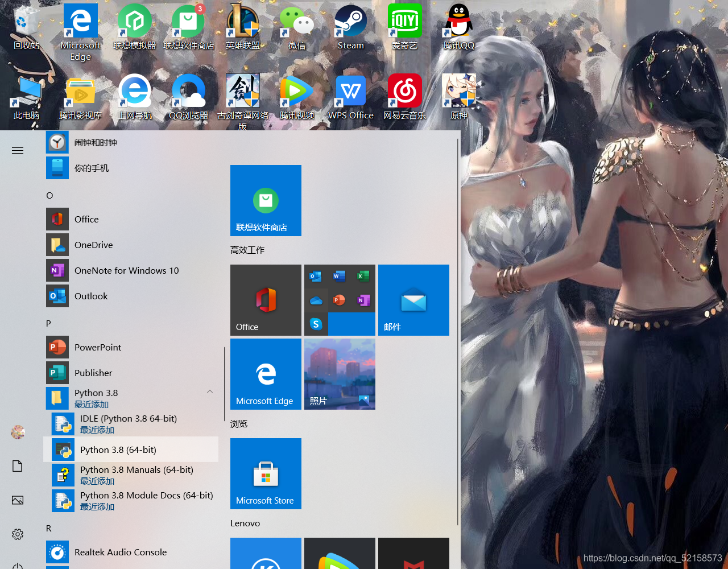Click the letter O section header
The height and width of the screenshot is (569, 728).
point(49,195)
